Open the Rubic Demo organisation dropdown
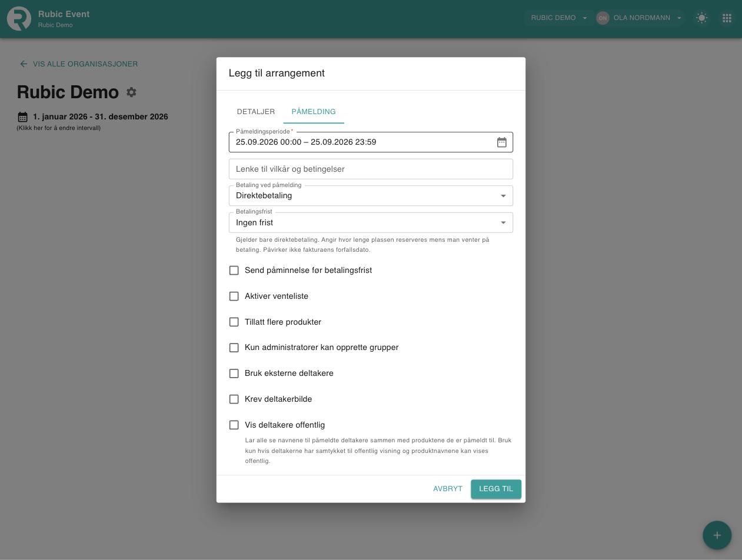 pyautogui.click(x=559, y=18)
